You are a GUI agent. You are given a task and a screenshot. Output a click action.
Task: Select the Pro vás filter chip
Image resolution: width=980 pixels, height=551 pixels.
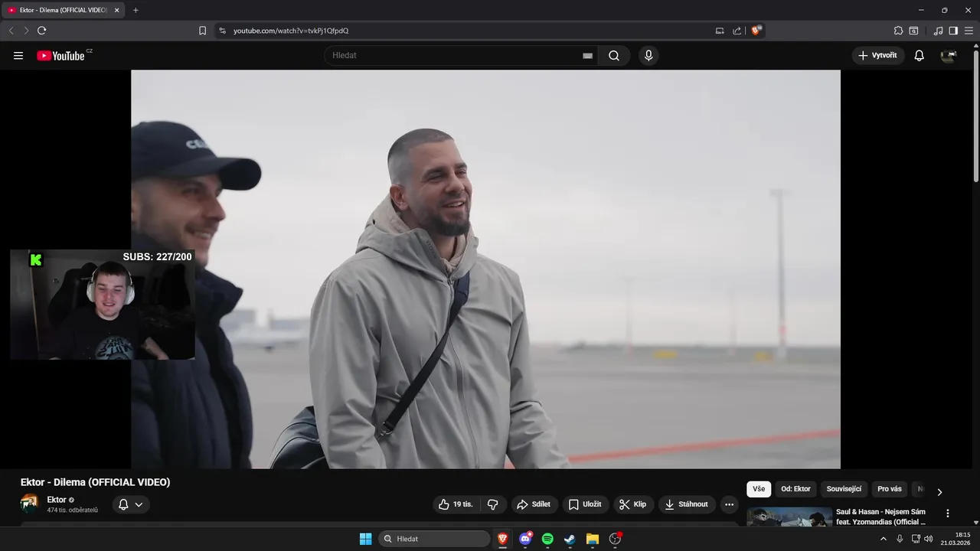pos(890,489)
